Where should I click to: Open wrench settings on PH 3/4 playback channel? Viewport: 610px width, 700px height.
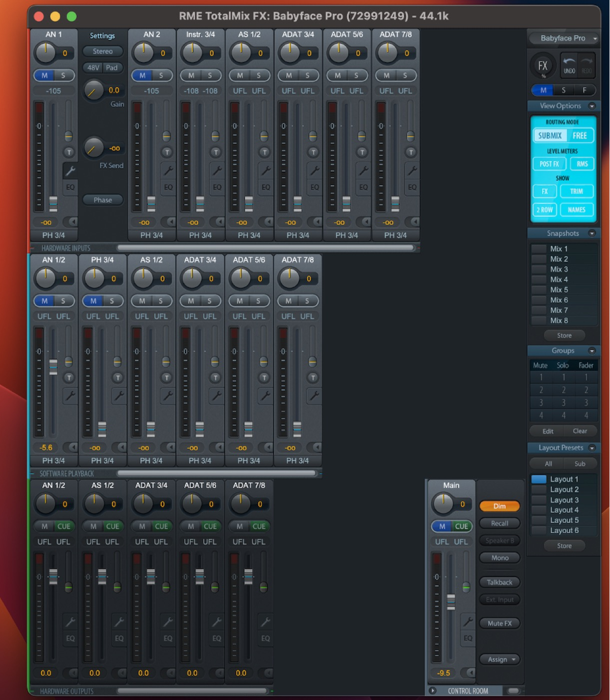(x=119, y=396)
